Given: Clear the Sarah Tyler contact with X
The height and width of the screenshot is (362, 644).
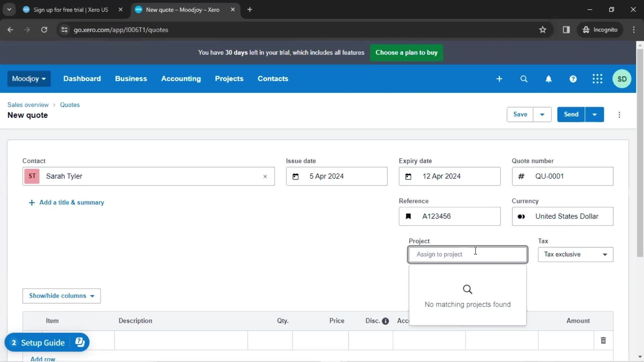Looking at the screenshot, I should pos(265,176).
